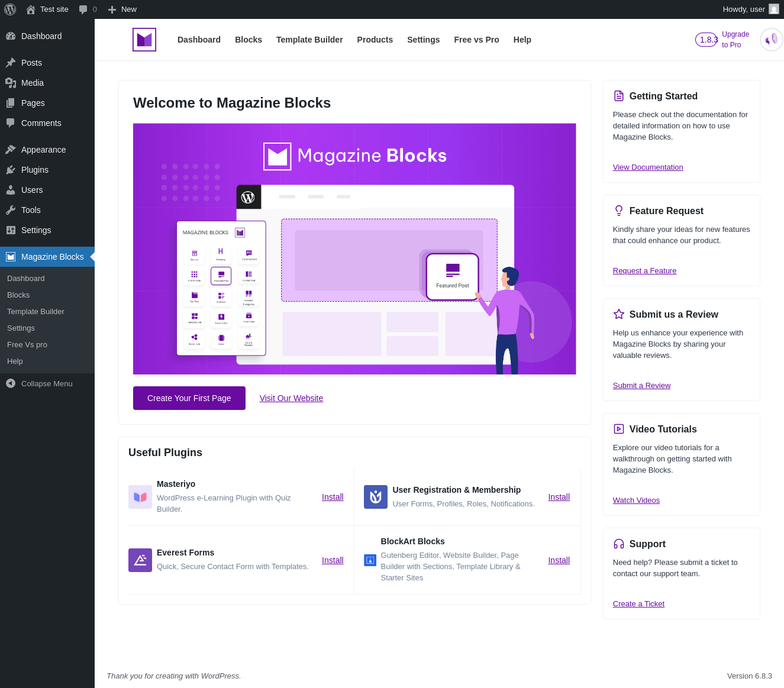Click the New plus icon in admin bar
The height and width of the screenshot is (688, 784).
[x=112, y=9]
